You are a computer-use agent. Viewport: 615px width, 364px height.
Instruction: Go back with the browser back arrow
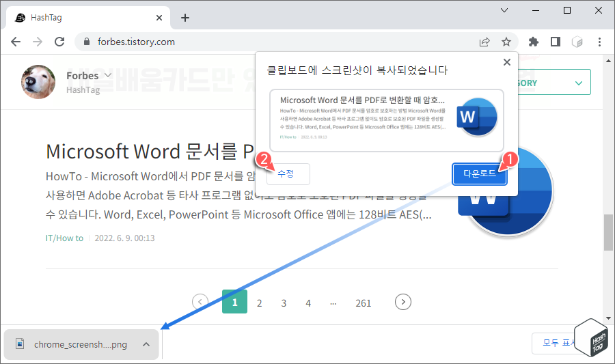(16, 42)
